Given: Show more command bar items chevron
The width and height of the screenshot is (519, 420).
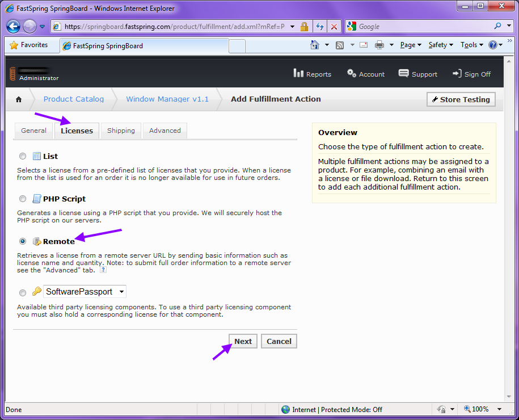Looking at the screenshot, I should click(510, 41).
